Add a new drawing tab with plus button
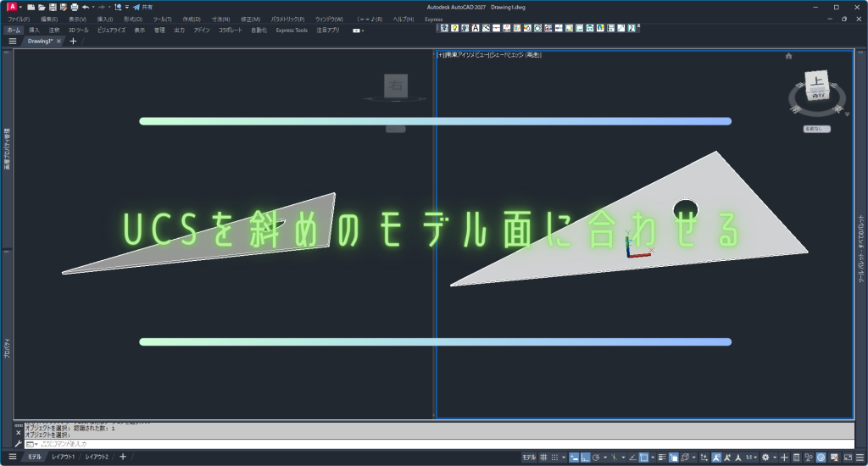The width and height of the screenshot is (868, 466). tap(73, 41)
